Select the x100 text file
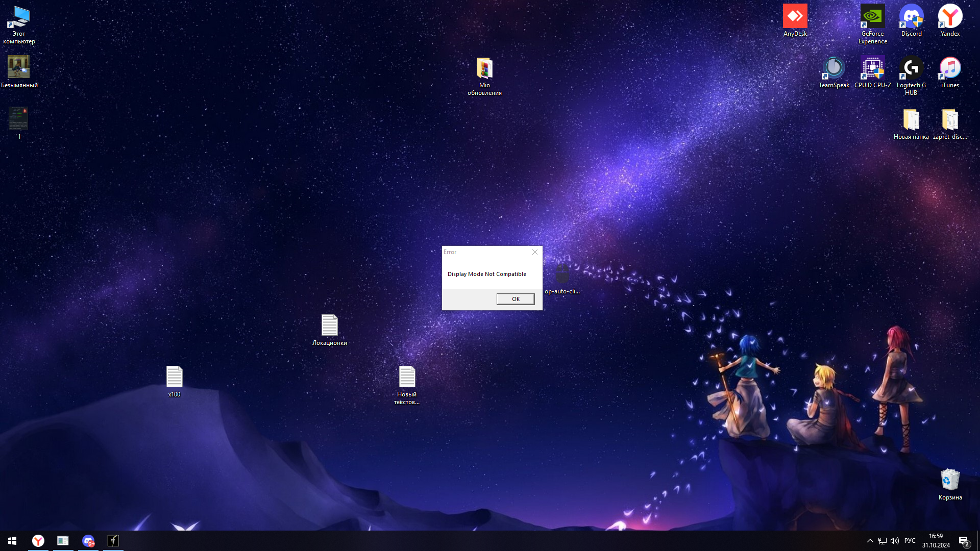Viewport: 980px width, 551px height. [174, 377]
